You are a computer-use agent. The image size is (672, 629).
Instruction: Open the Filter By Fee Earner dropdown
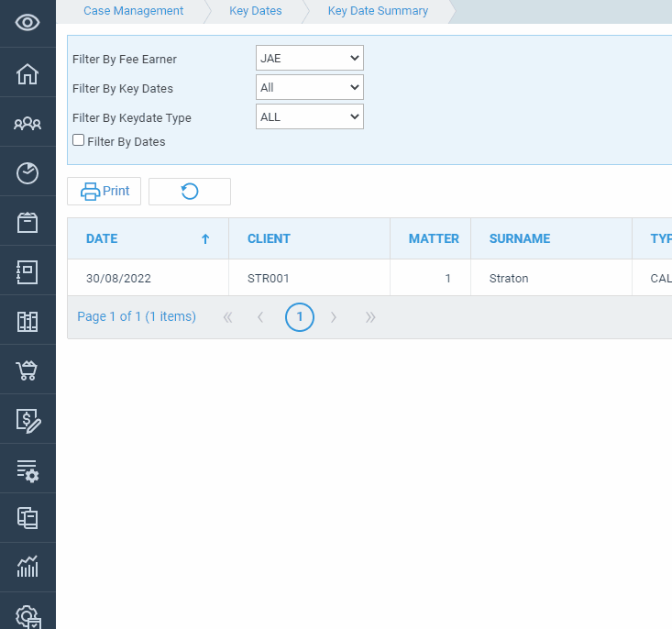click(309, 58)
